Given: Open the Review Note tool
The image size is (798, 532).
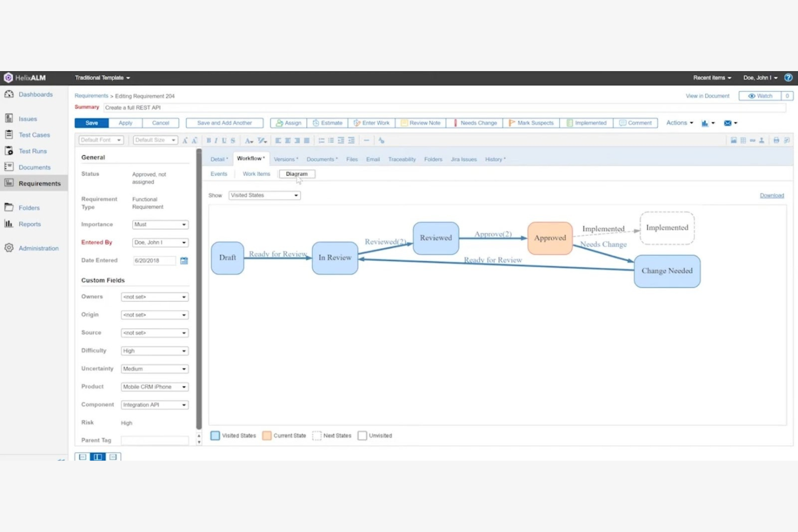Looking at the screenshot, I should (421, 122).
